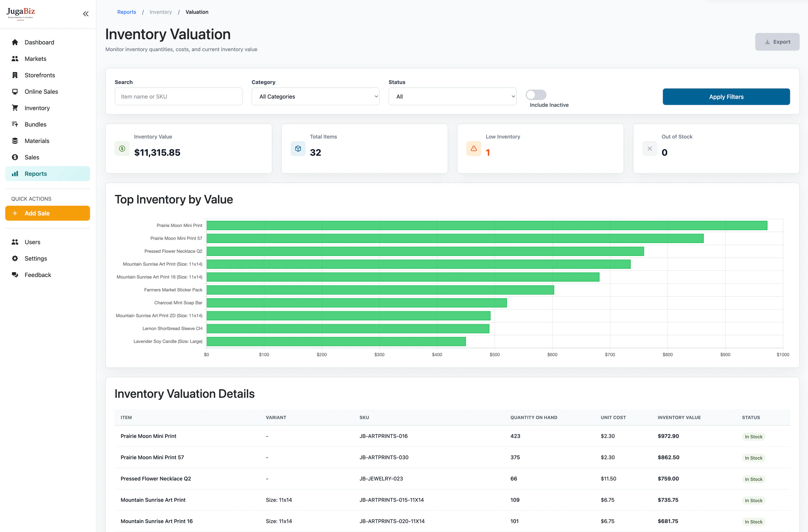This screenshot has height=532, width=808.
Task: Click the QUANTITY ON HAND column header
Action: [534, 418]
